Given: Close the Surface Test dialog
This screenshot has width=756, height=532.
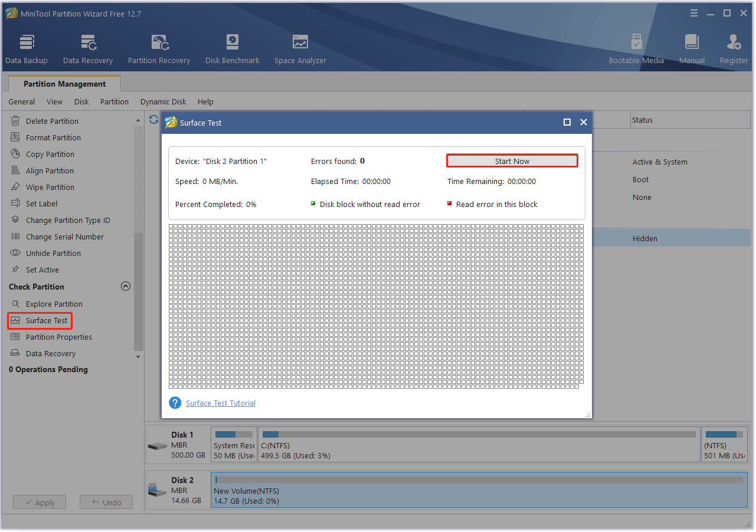Looking at the screenshot, I should click(x=584, y=122).
